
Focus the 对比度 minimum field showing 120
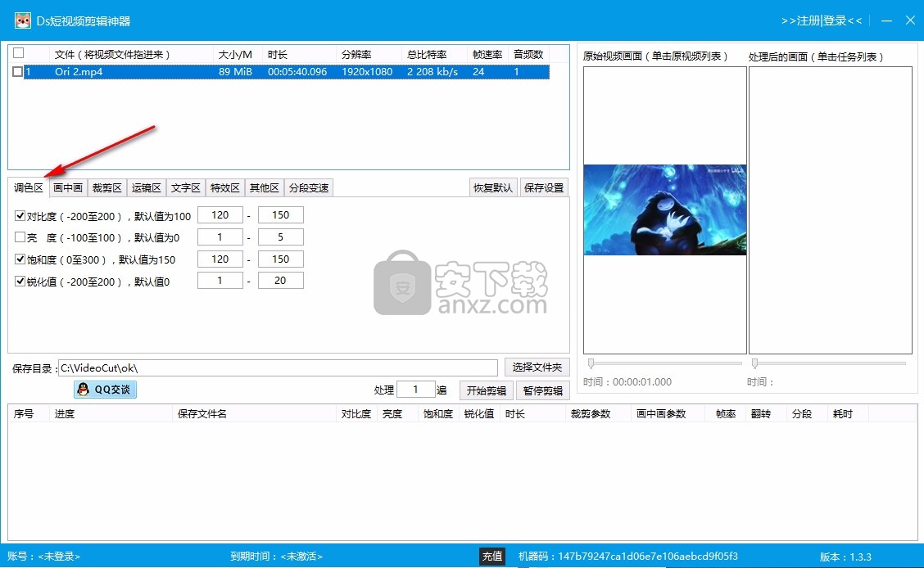[x=220, y=214]
